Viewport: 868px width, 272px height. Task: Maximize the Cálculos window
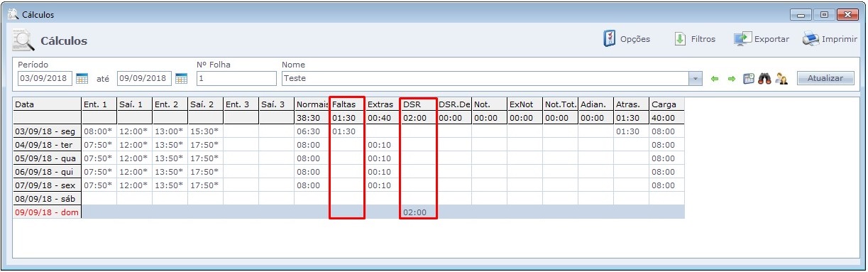pyautogui.click(x=825, y=14)
